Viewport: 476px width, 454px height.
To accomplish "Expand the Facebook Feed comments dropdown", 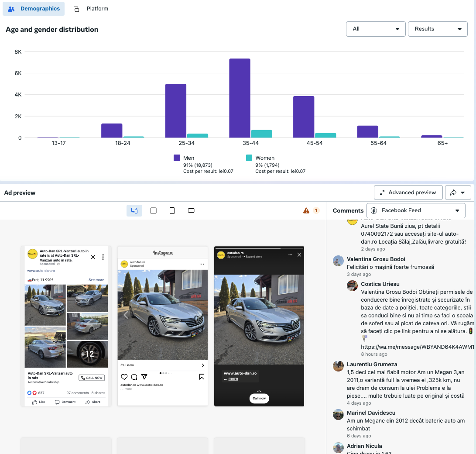I will point(415,210).
